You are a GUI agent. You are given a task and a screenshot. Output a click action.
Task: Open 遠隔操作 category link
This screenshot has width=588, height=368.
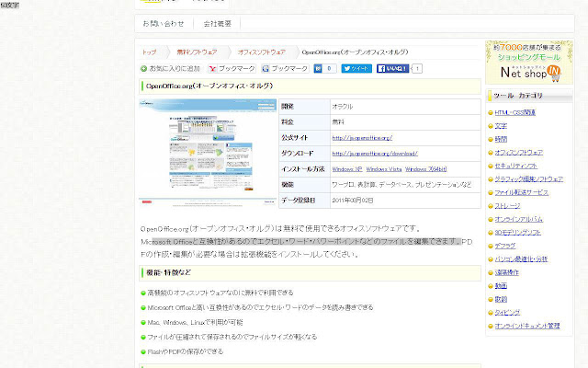click(x=506, y=272)
